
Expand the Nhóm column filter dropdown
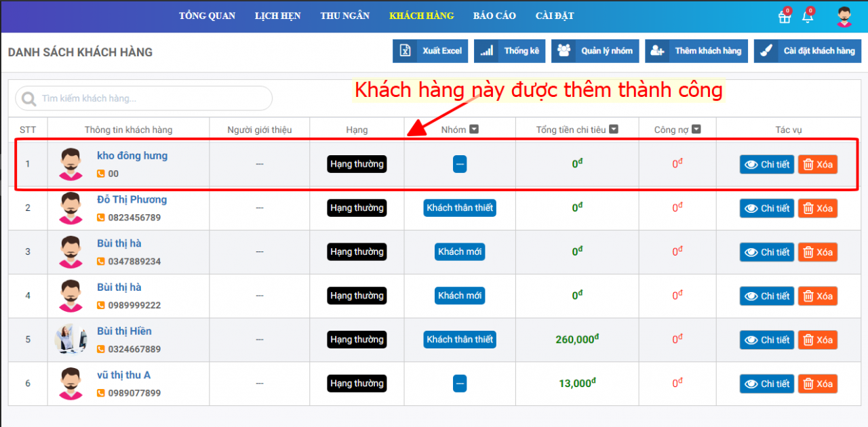pos(475,129)
